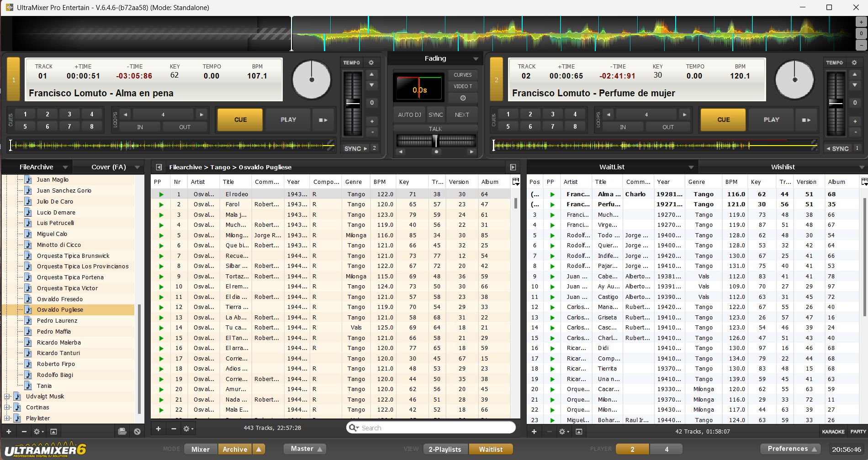Preview play track 5 Milong in archive
This screenshot has height=460, width=868.
click(x=161, y=235)
